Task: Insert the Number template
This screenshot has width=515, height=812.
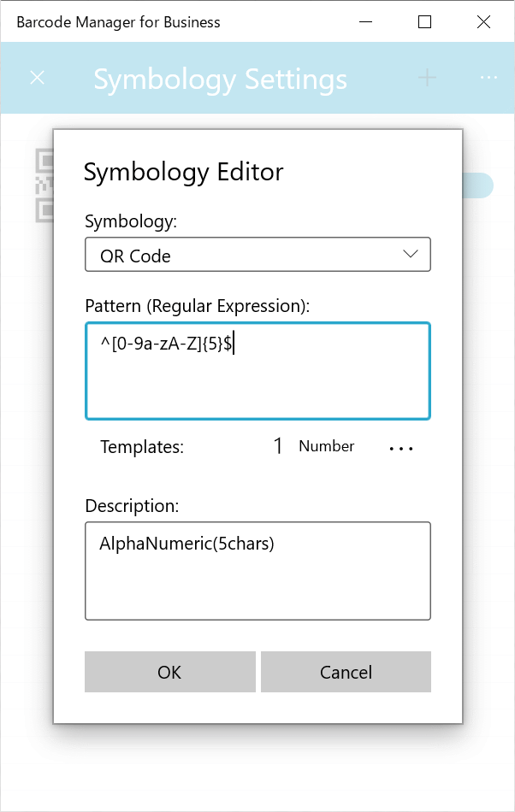Action: coord(314,446)
